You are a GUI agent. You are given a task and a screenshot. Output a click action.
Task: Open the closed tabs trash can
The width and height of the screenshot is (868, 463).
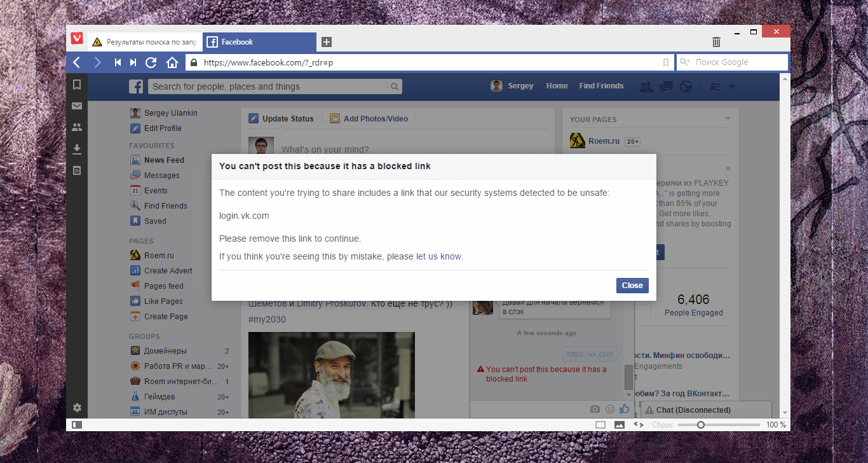click(716, 42)
